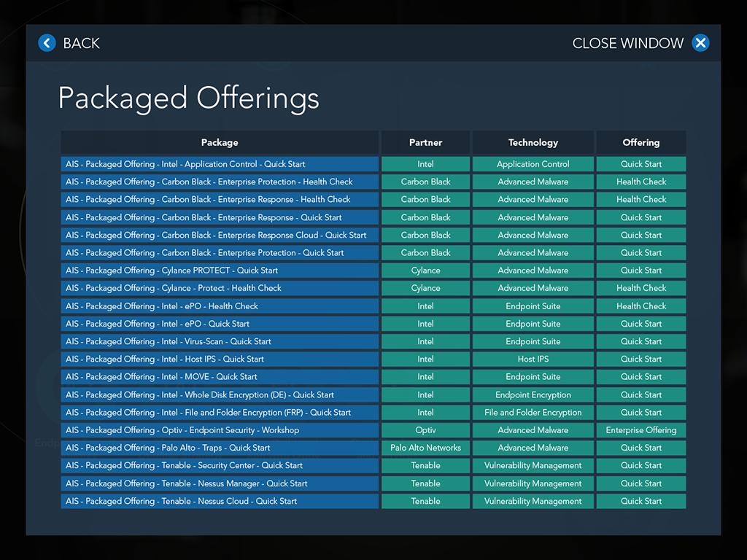Click Offering cell in Carbon Black Enterprise Protection Health Check row
Viewport: 747px width, 560px height.
coord(641,182)
